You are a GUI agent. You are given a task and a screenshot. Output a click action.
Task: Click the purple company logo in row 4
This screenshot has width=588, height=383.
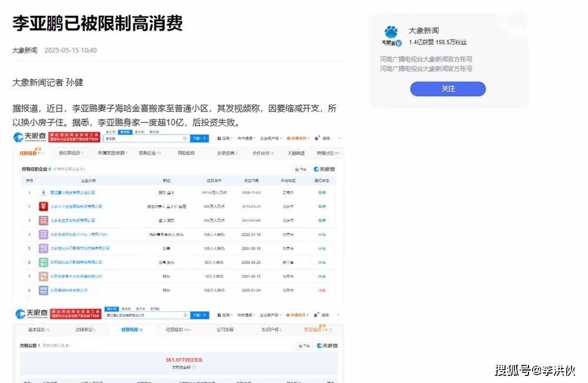pos(44,235)
